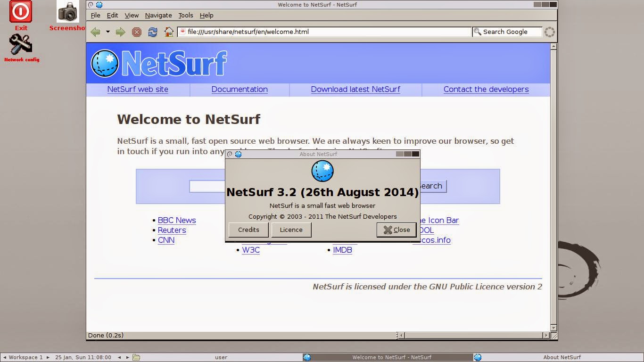Image resolution: width=644 pixels, height=362 pixels.
Task: Click the Exit power icon on desktop
Action: tap(21, 12)
